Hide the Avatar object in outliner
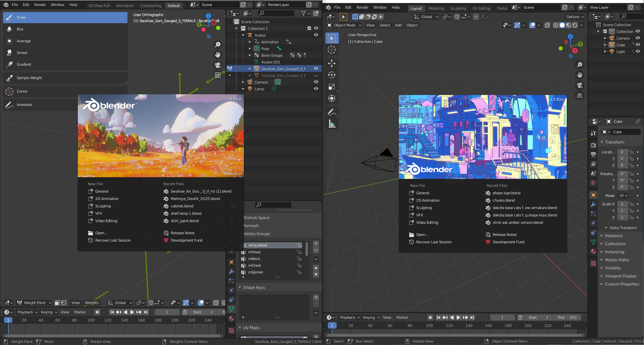Screen dimensions: 644x345 coord(316,35)
